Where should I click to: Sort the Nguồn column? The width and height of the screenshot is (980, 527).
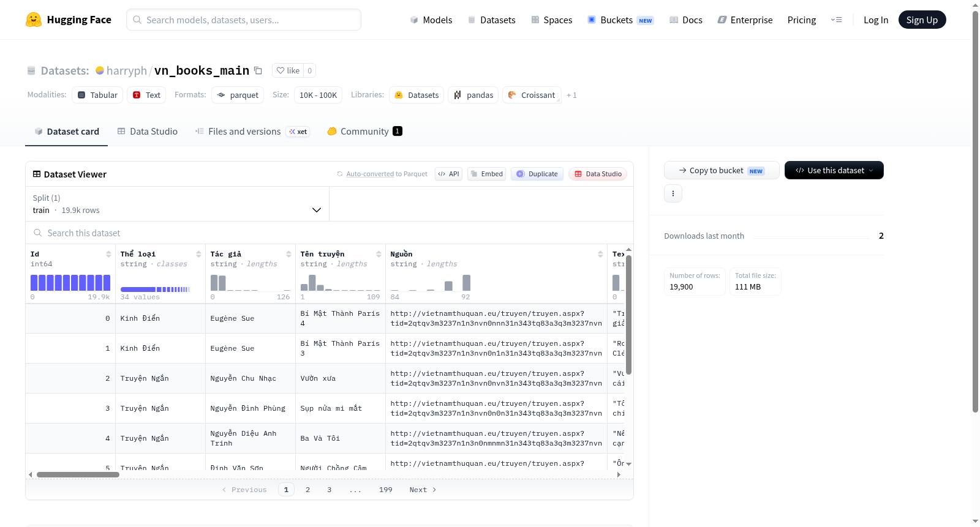(x=600, y=254)
